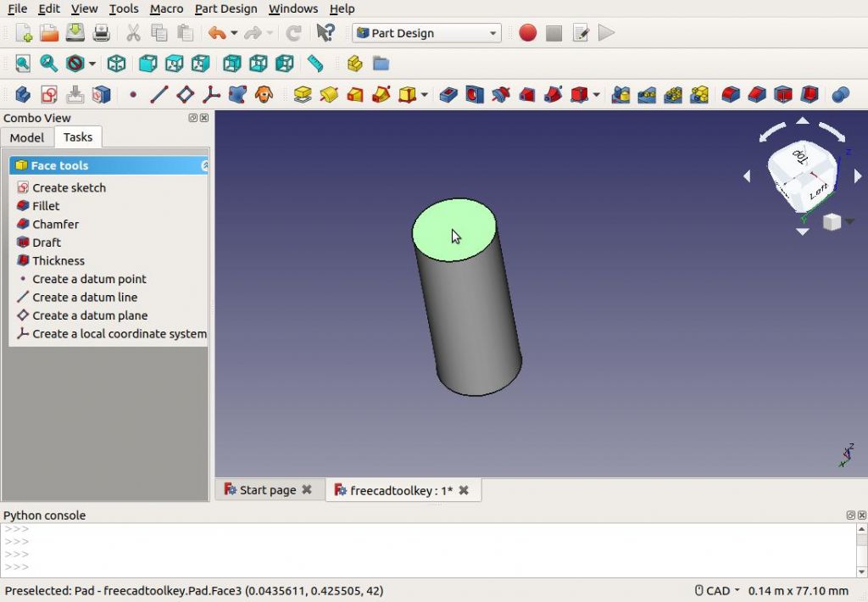868x602 pixels.
Task: Click the Top face of the navigation cube
Action: coord(802,156)
